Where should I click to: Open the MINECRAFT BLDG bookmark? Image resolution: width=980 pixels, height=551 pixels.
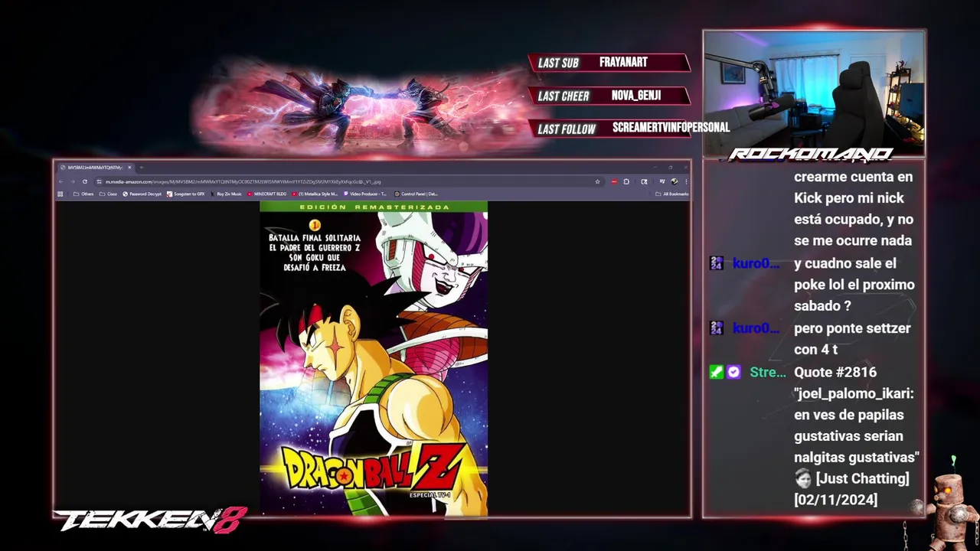click(x=266, y=194)
